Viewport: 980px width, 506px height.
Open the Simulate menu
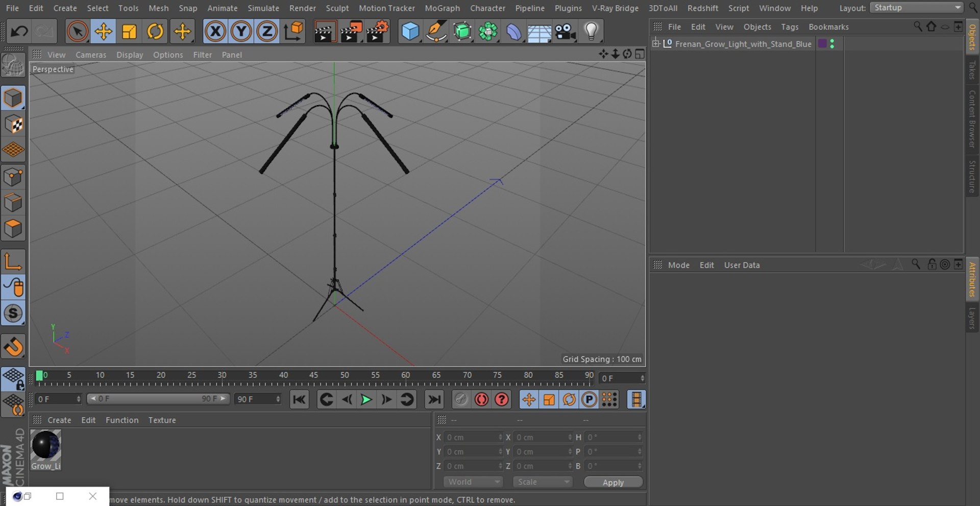263,8
